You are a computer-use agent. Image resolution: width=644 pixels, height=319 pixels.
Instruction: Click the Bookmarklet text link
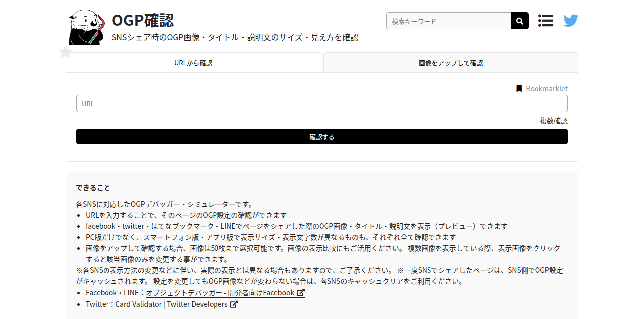[x=546, y=89]
